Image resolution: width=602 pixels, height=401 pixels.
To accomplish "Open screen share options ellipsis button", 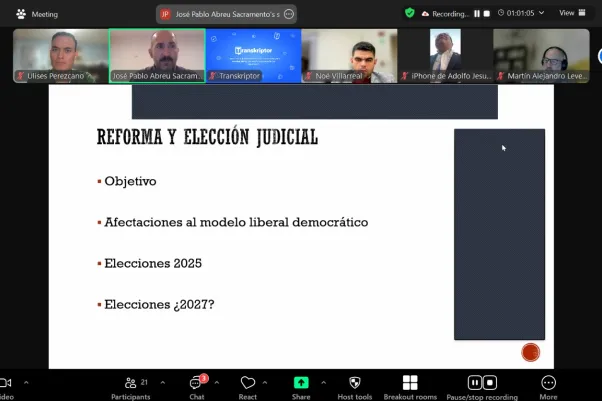I will tap(289, 14).
